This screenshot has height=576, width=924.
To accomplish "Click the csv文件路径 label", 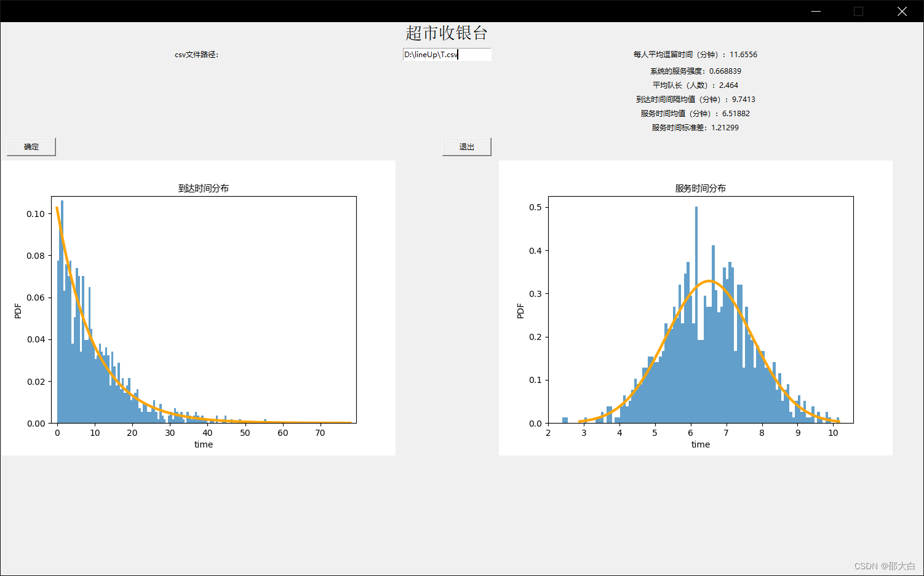I will click(197, 55).
